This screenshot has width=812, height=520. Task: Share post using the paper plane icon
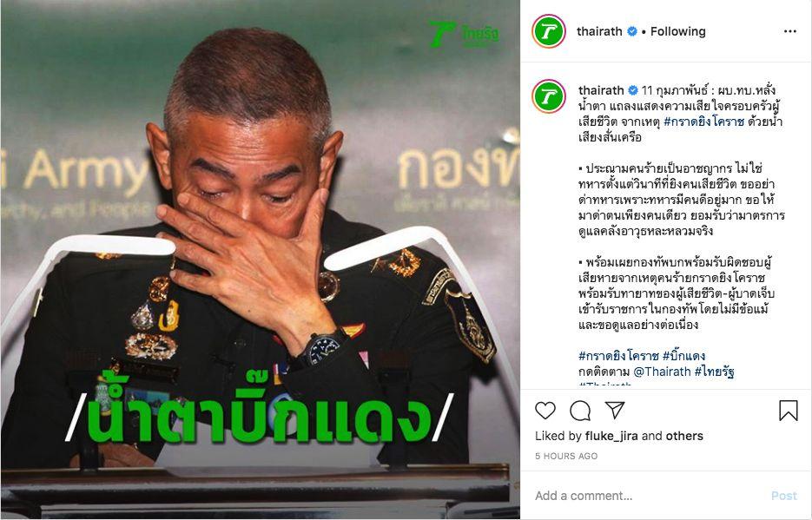coord(615,410)
